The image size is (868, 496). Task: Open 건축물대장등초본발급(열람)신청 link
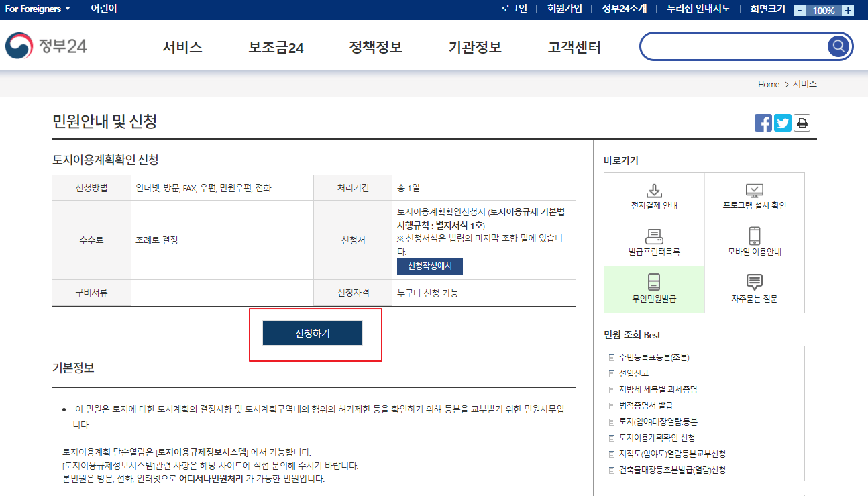tap(672, 470)
